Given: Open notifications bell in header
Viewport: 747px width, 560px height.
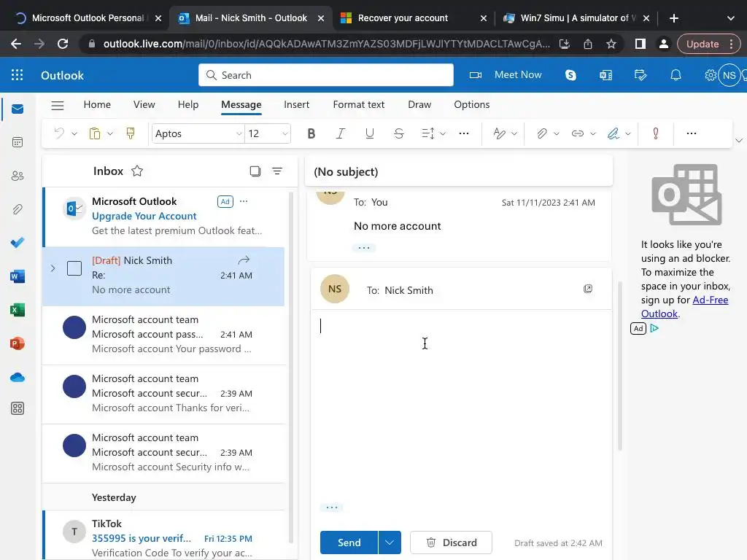Looking at the screenshot, I should (676, 75).
